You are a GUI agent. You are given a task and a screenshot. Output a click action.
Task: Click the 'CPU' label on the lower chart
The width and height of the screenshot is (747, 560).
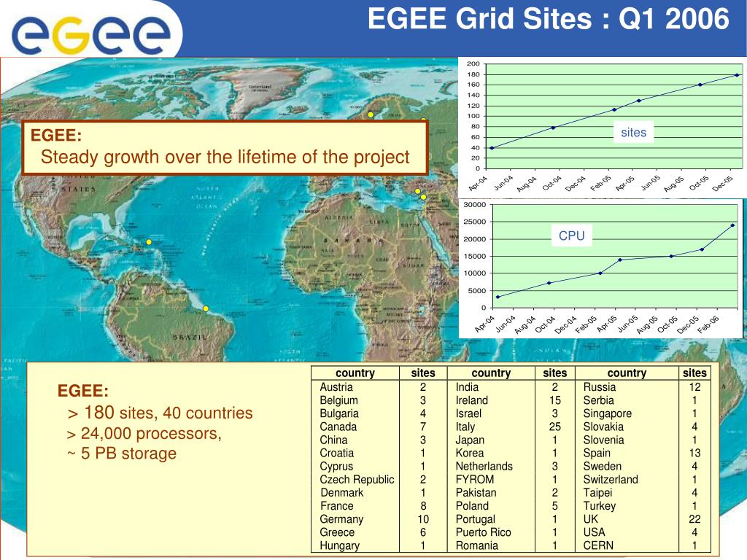[572, 236]
